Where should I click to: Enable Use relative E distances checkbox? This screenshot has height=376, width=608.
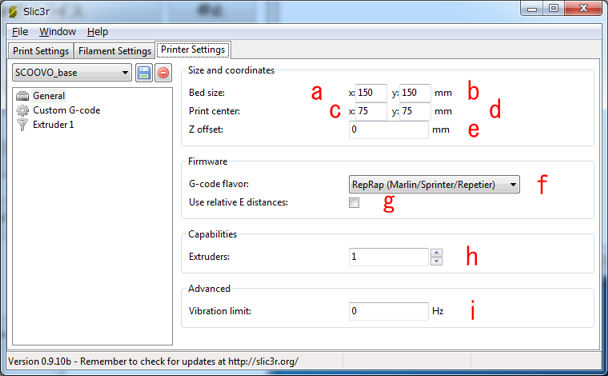[x=354, y=202]
